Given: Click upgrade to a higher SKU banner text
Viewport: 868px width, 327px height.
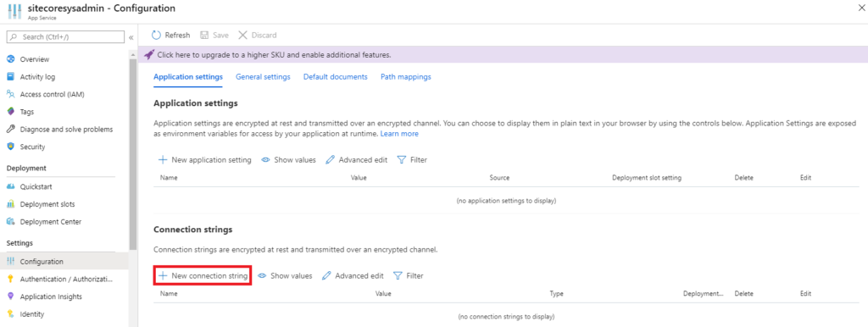Looking at the screenshot, I should click(275, 55).
